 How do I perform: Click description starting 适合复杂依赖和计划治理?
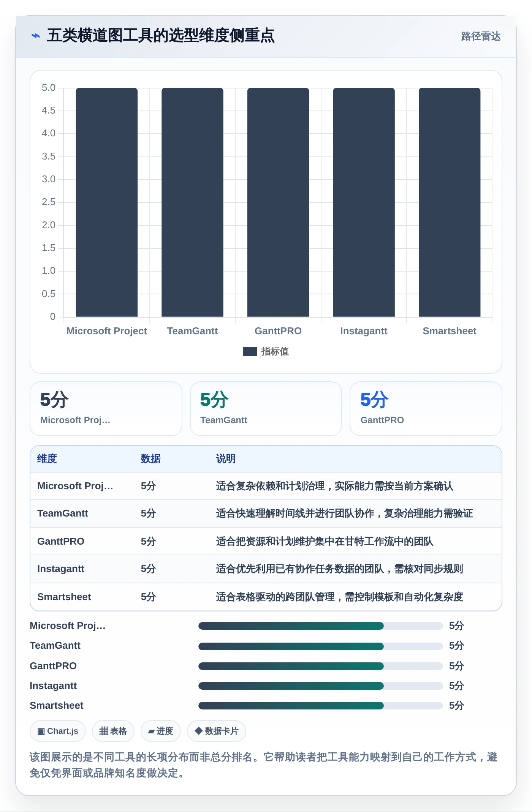click(x=334, y=486)
